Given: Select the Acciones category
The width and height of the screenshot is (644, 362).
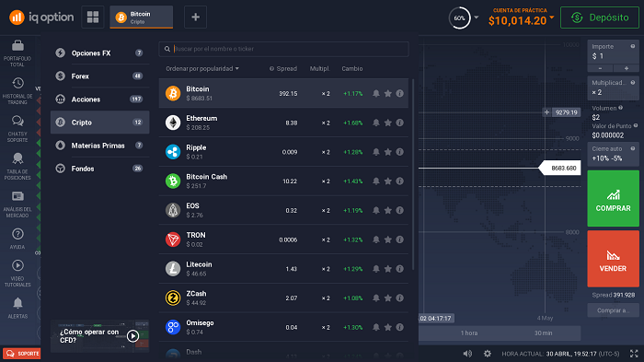Looking at the screenshot, I should [x=99, y=99].
